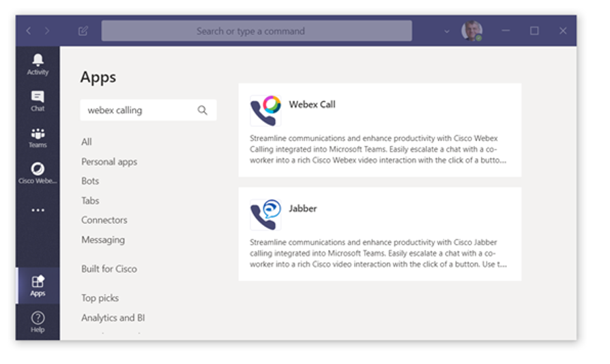Select the All category
The height and width of the screenshot is (364, 610).
point(87,142)
